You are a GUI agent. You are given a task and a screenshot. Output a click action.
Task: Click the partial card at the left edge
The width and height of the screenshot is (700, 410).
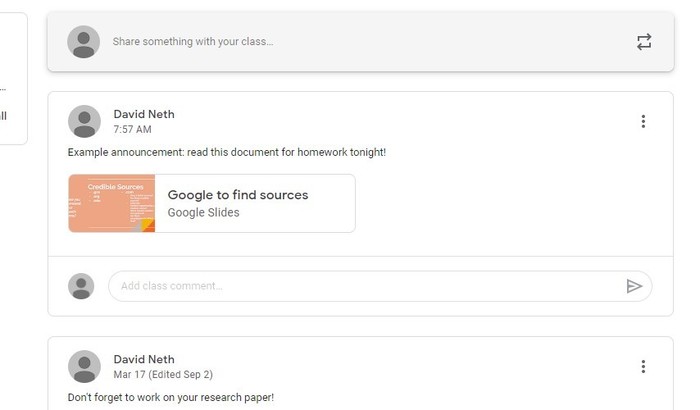(12, 80)
